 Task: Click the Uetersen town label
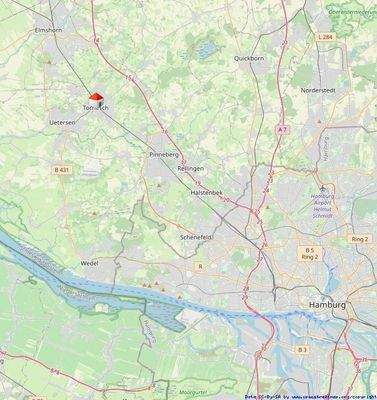62,122
